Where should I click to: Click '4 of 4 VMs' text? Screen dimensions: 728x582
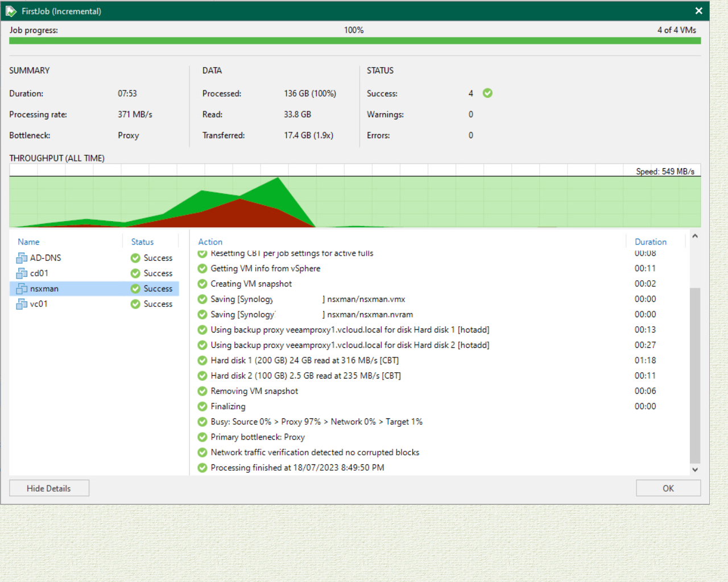tap(677, 30)
